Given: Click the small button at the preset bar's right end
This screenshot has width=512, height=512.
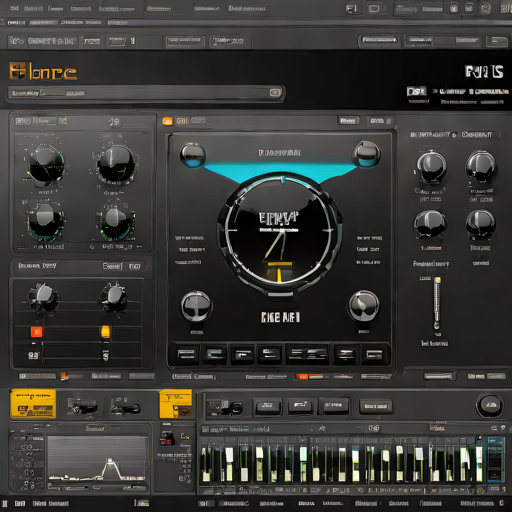Looking at the screenshot, I should click(275, 92).
